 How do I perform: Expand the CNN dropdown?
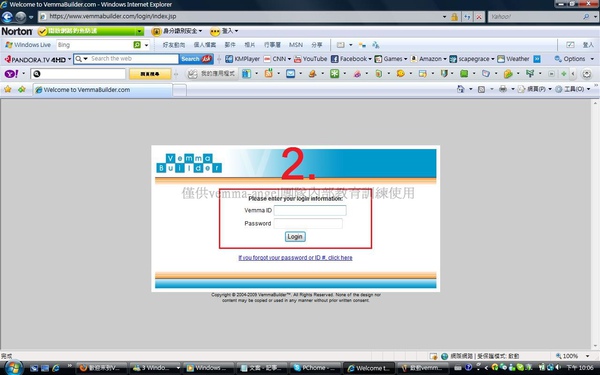click(x=289, y=59)
